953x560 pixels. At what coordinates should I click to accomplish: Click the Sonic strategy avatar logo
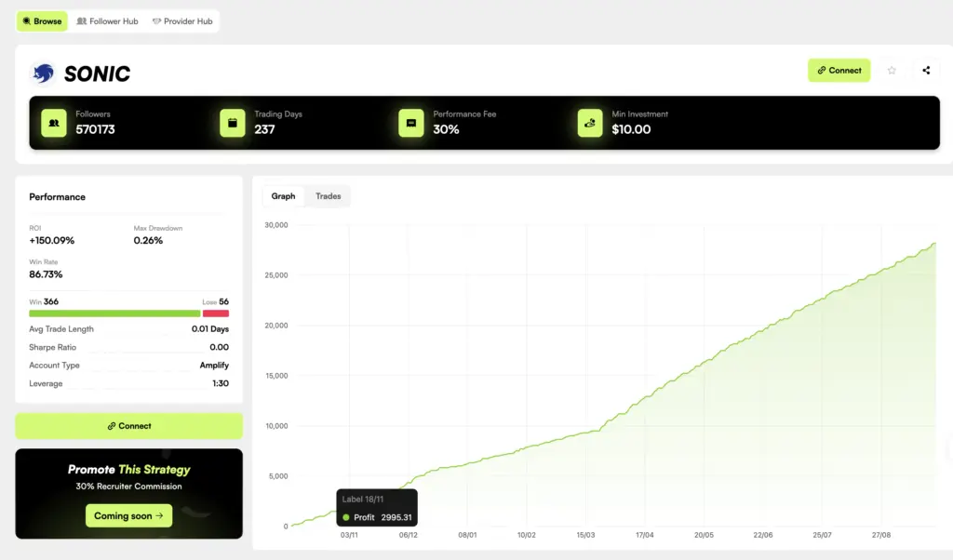click(x=43, y=73)
